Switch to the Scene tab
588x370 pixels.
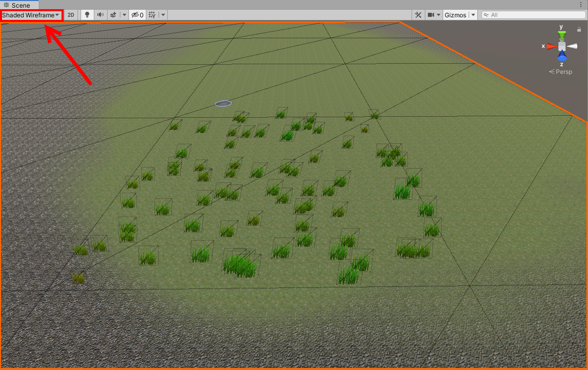tap(17, 5)
